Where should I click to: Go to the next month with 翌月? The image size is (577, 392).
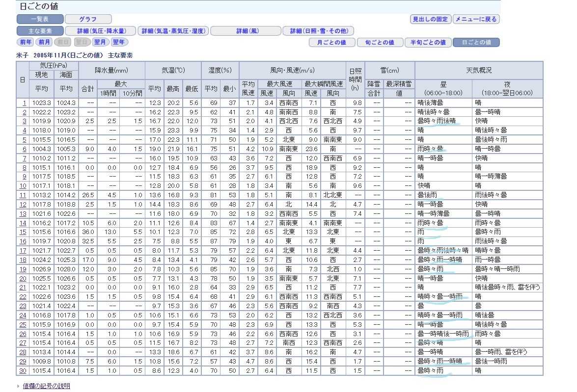(100, 42)
